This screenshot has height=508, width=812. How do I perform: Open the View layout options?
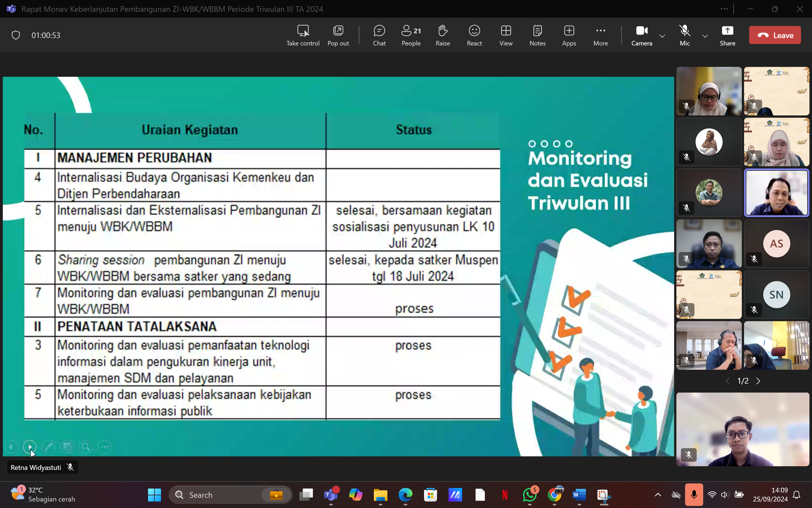(x=506, y=35)
